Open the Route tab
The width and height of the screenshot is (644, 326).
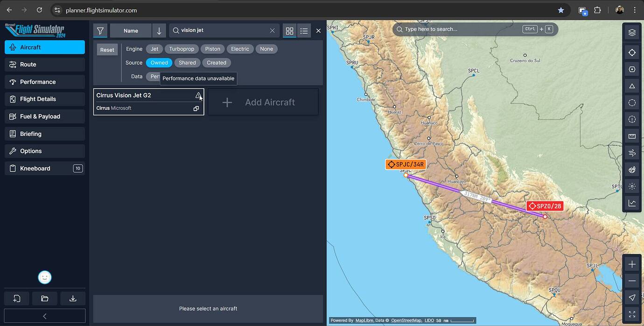(45, 64)
